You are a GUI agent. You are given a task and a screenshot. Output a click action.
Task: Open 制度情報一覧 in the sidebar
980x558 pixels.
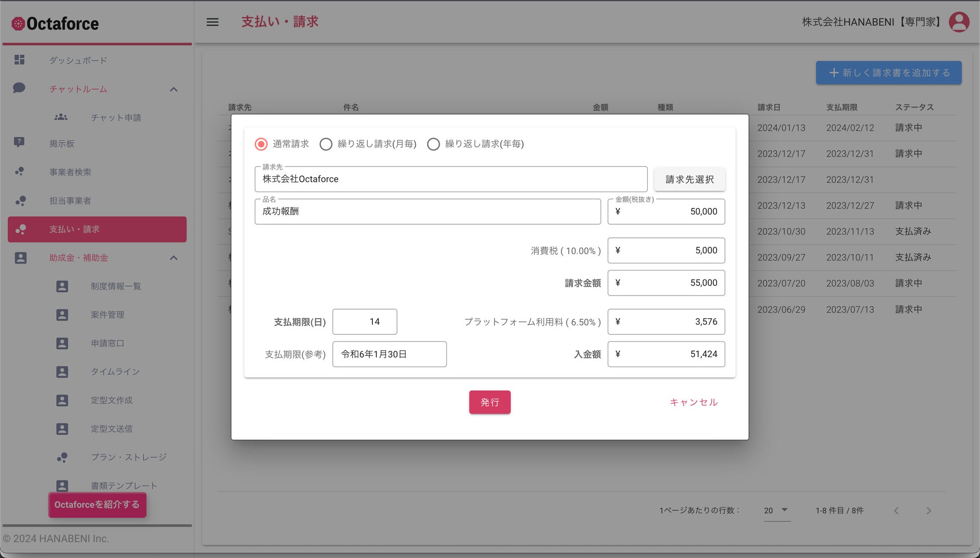pos(116,286)
